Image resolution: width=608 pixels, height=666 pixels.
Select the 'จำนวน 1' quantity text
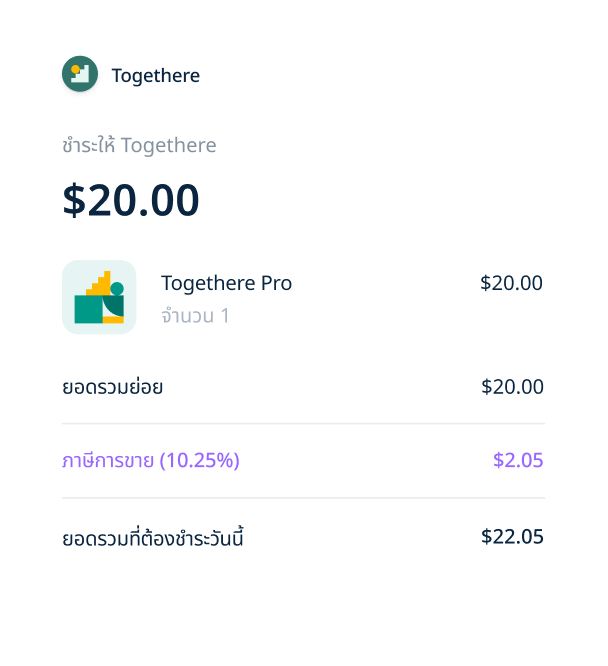[x=195, y=316]
